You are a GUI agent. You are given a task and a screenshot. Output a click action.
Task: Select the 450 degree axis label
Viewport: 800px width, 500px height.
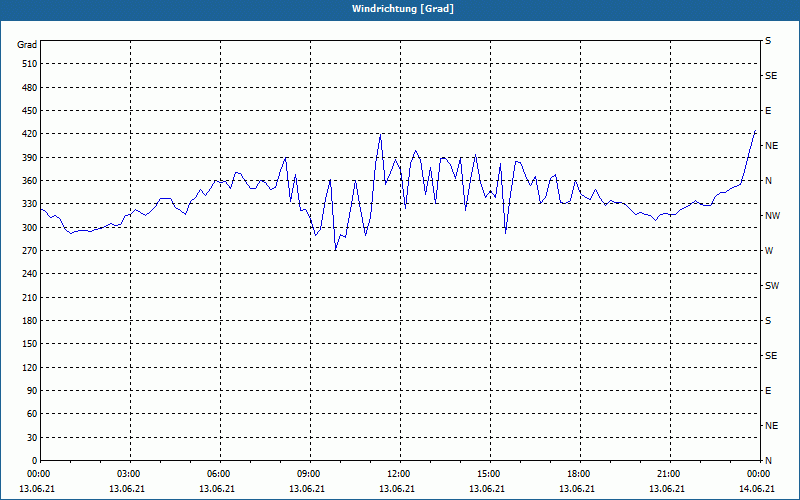coord(30,111)
